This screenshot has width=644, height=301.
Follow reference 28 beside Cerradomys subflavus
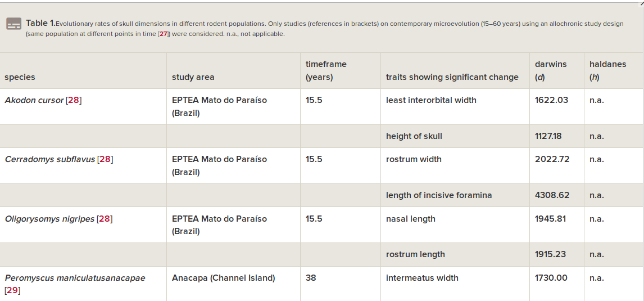105,159
